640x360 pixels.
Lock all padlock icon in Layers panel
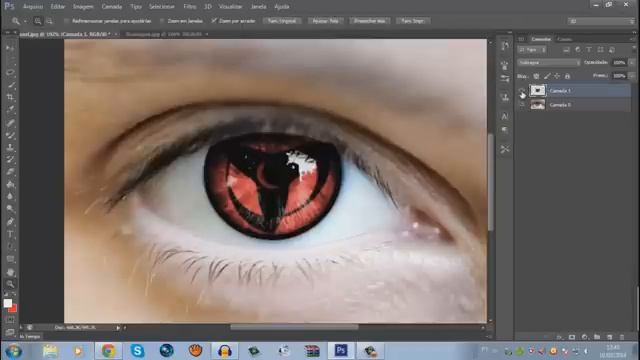tap(567, 76)
